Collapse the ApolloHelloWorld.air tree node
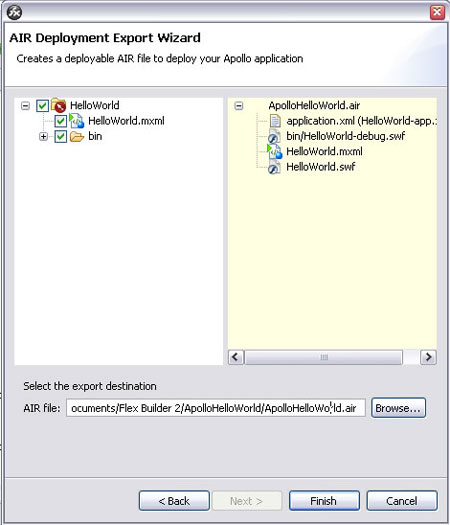This screenshot has height=525, width=450. tap(239, 106)
